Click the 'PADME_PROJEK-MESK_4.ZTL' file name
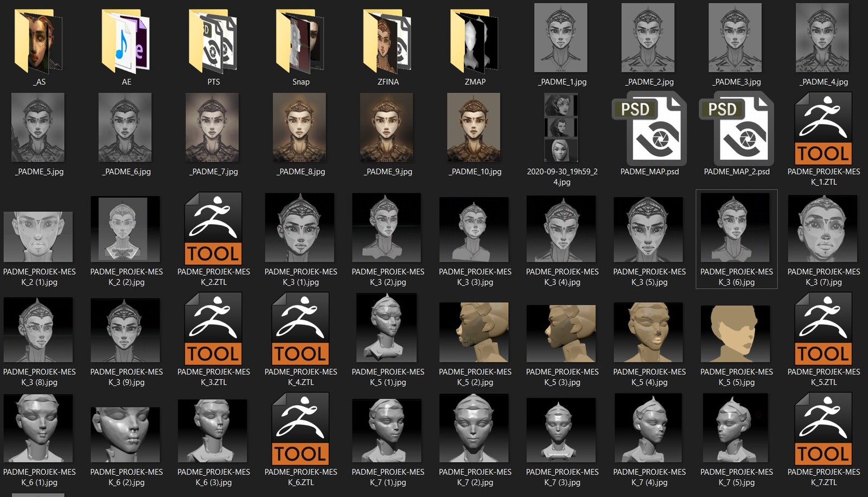The width and height of the screenshot is (868, 497). pyautogui.click(x=301, y=377)
